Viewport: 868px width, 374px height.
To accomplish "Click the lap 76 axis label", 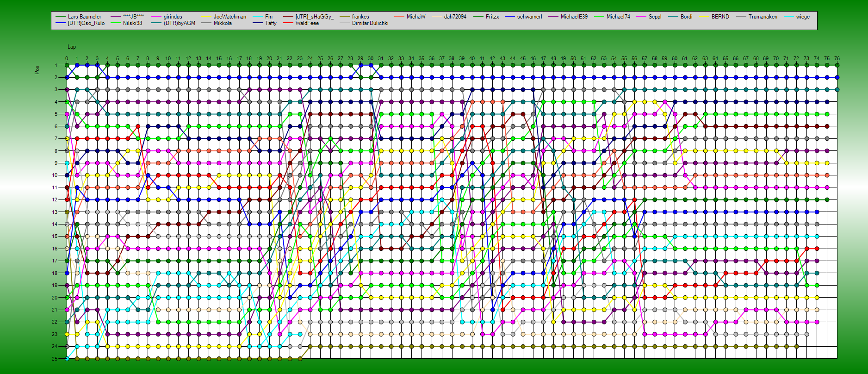I will [x=837, y=59].
